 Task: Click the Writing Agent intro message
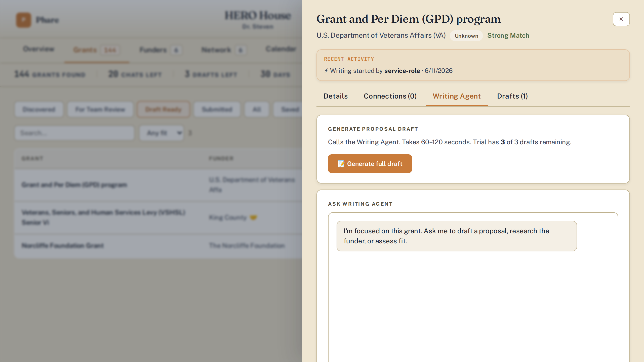457,236
